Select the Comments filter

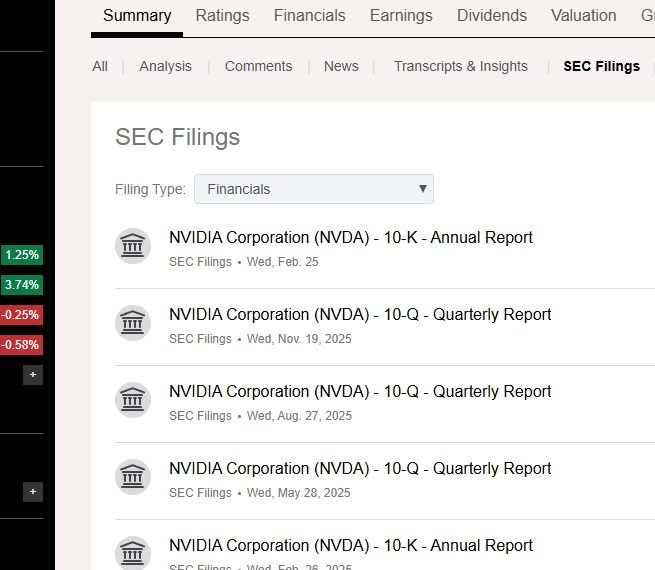258,66
